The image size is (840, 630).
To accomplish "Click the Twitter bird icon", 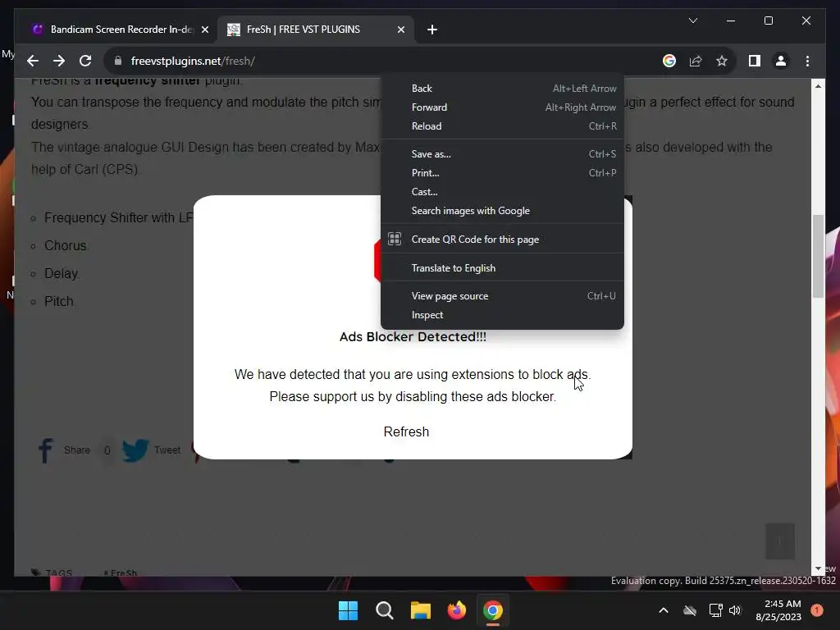I will 135,450.
